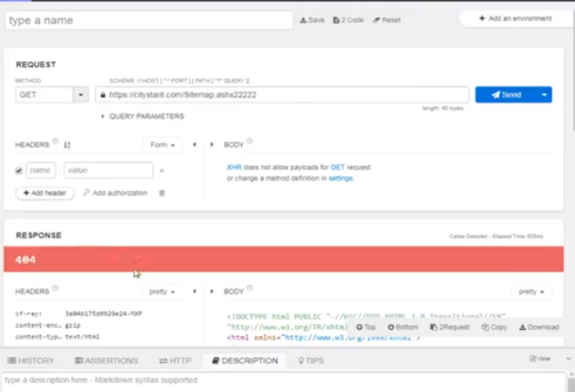Image resolution: width=575 pixels, height=392 pixels.
Task: Copy the response body
Action: [495, 327]
